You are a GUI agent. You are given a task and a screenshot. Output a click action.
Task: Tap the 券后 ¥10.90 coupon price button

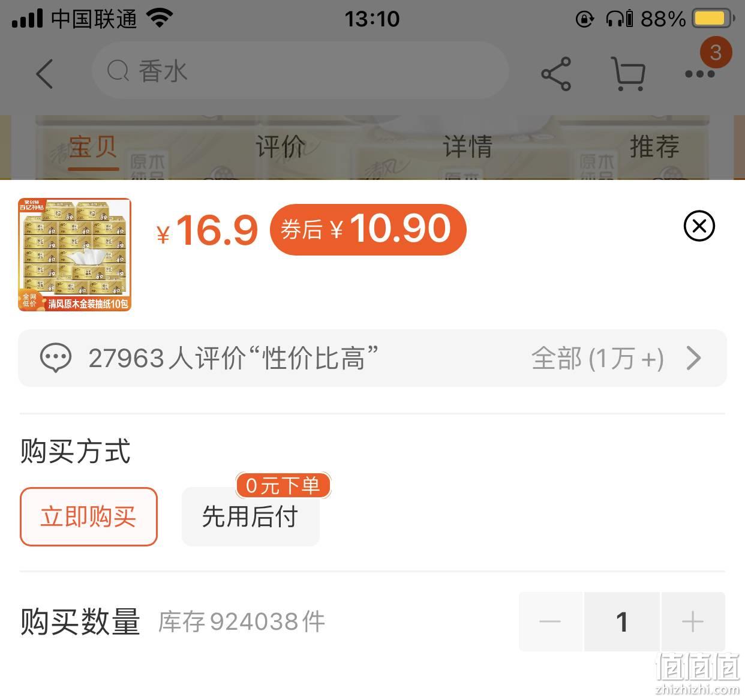coord(368,229)
